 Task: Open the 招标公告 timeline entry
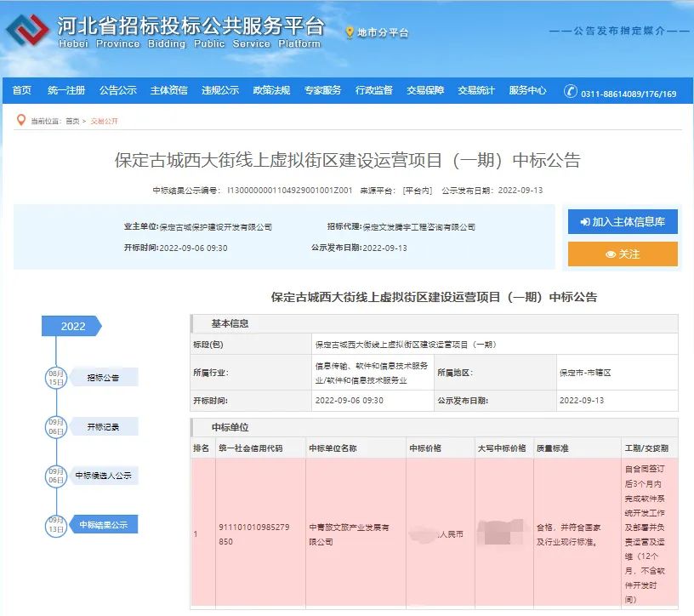pyautogui.click(x=104, y=377)
